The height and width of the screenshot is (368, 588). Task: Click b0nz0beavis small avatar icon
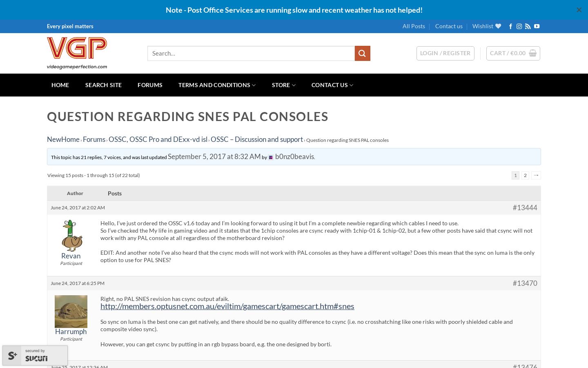coord(271,157)
